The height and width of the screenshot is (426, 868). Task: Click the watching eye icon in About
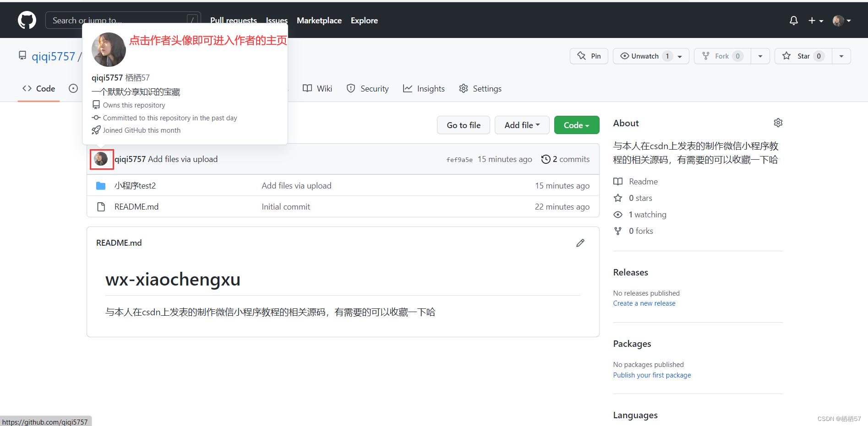coord(618,215)
